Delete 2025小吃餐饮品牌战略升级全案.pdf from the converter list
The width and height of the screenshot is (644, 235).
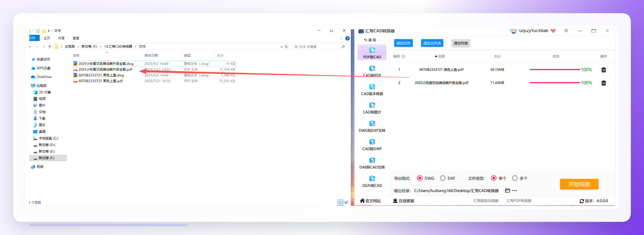(x=604, y=83)
